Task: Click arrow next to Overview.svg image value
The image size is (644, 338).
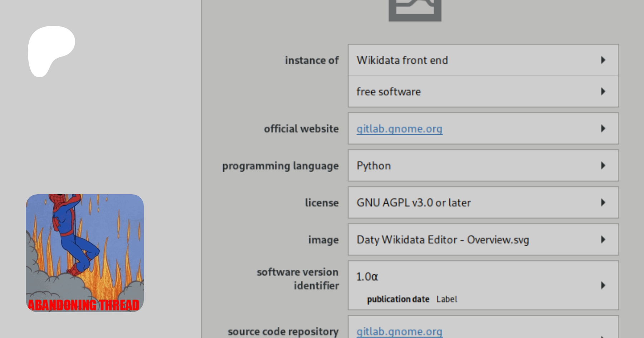Action: pos(603,240)
